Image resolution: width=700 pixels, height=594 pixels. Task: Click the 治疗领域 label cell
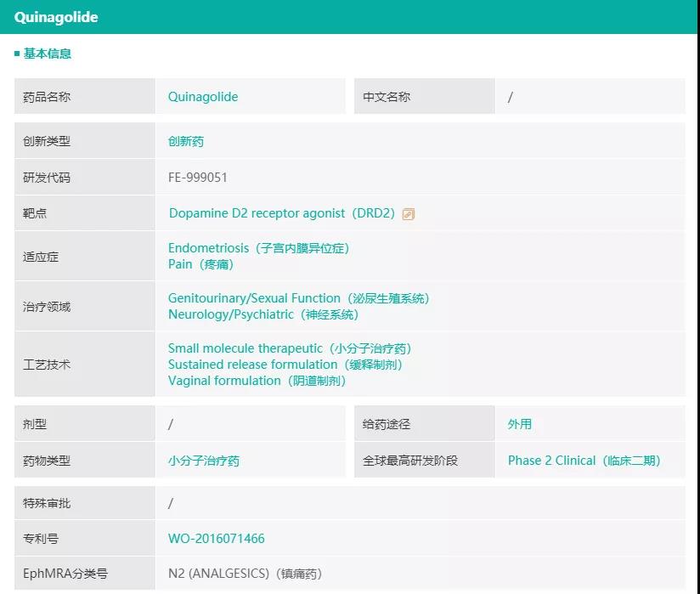pos(85,307)
